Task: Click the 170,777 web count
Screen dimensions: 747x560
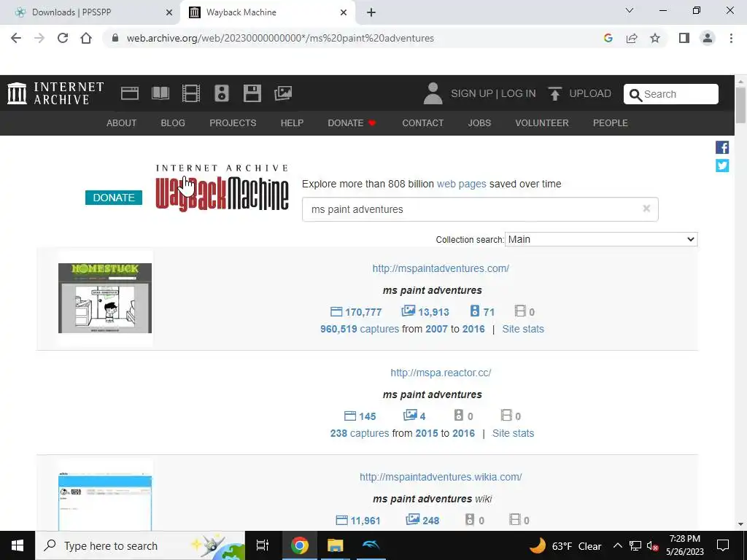Action: pyautogui.click(x=356, y=312)
